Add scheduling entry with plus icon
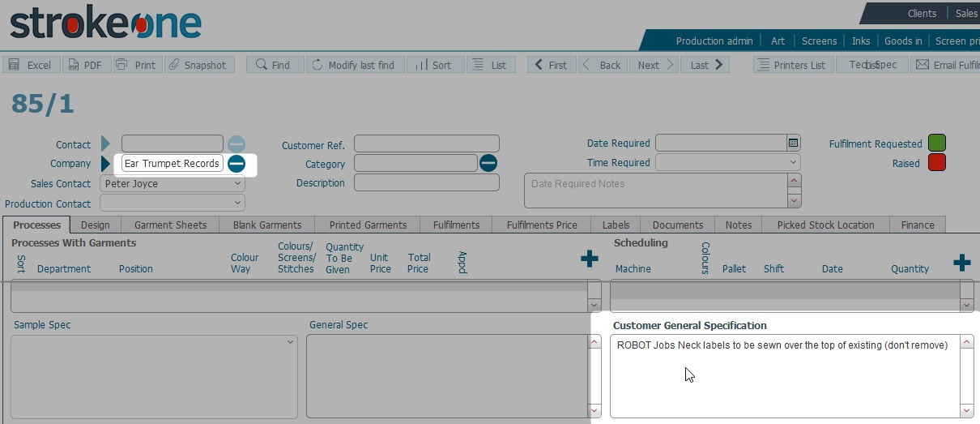Screen dimensions: 980x424 (x=961, y=263)
